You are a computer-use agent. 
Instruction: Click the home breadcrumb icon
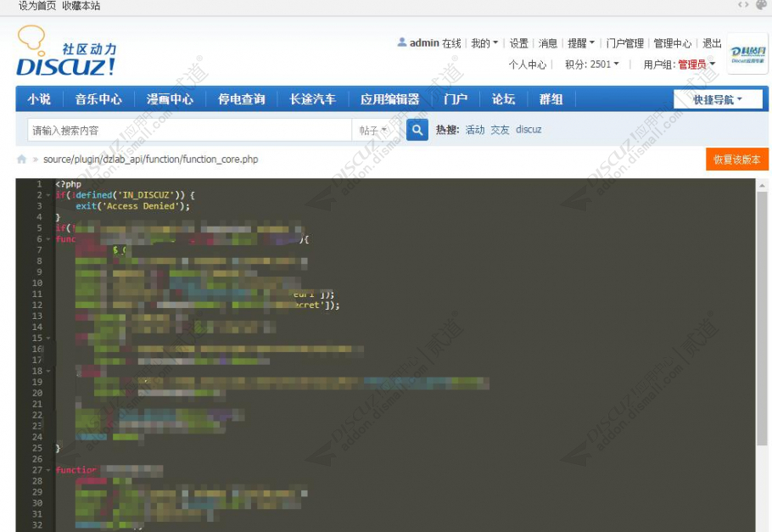22,160
